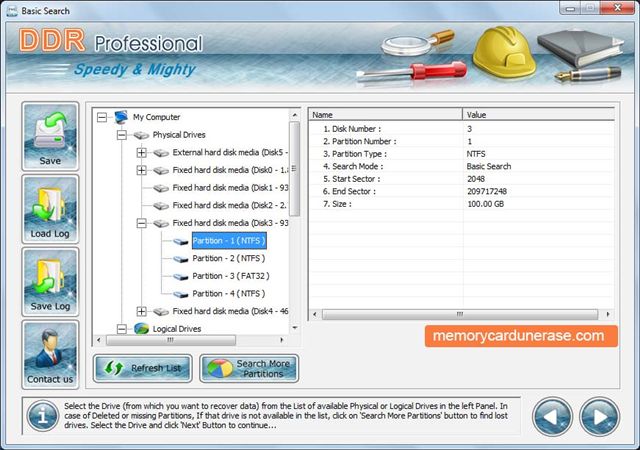This screenshot has height=450, width=640.
Task: Select Partition - 3 ( FAT32 )
Action: click(231, 276)
